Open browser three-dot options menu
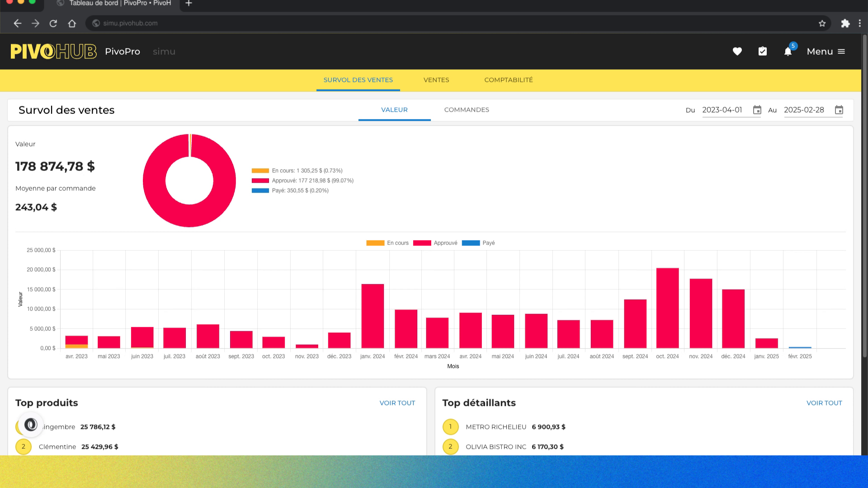Image resolution: width=868 pixels, height=488 pixels. [860, 23]
